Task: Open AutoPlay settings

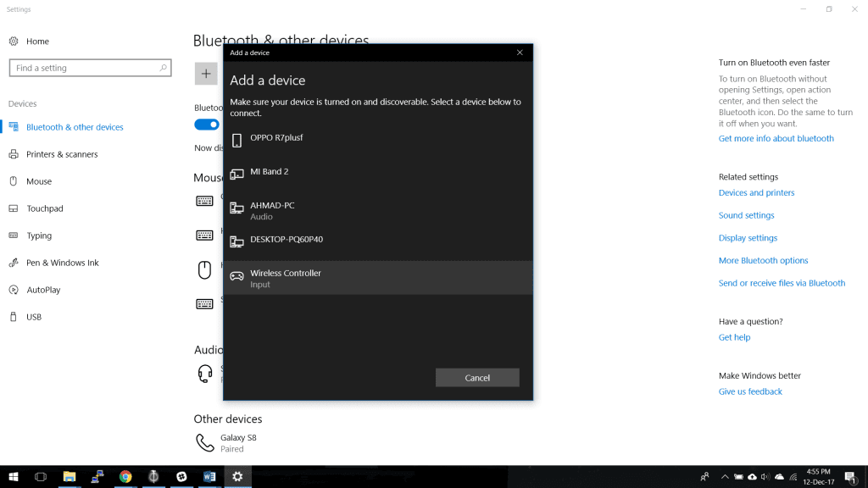Action: 43,290
